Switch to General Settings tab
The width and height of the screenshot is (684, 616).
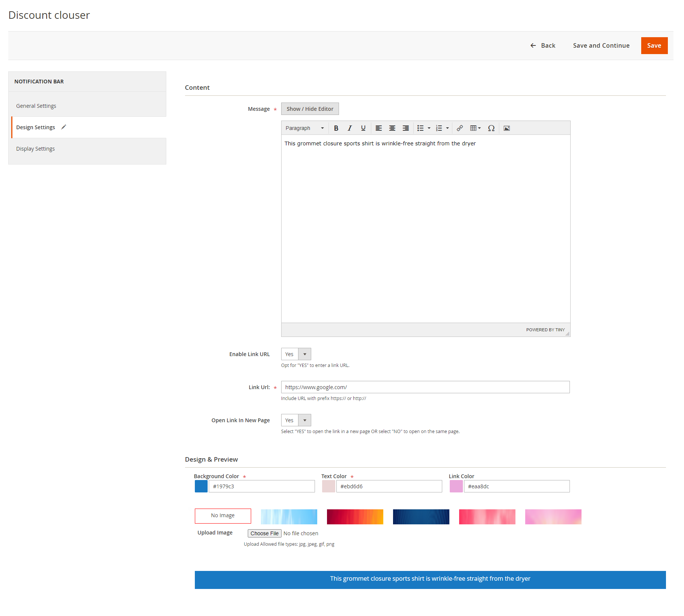tap(36, 106)
